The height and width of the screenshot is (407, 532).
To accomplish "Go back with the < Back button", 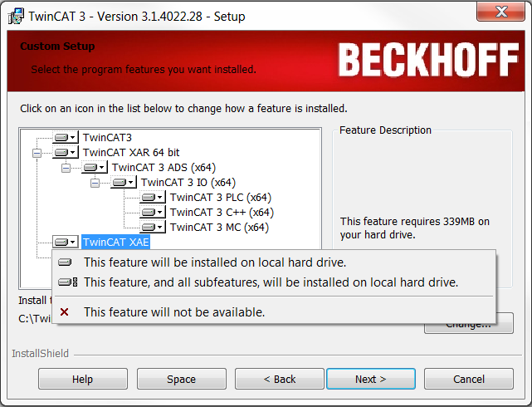I will (280, 379).
